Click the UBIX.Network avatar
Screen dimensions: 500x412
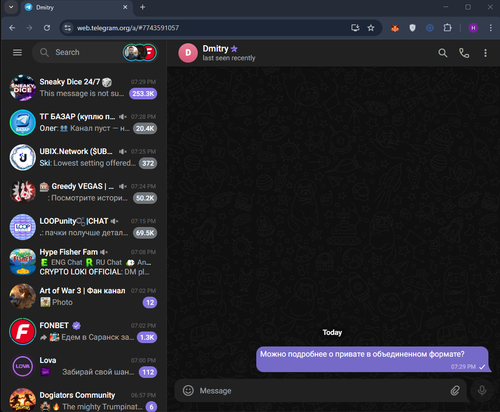(x=23, y=157)
